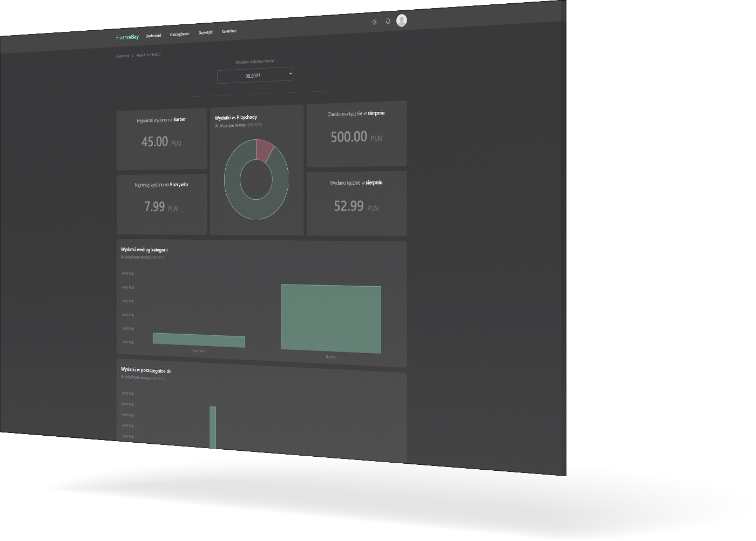Open the Kalendarz page
Viewport: 756px width, 541px height.
pos(229,31)
